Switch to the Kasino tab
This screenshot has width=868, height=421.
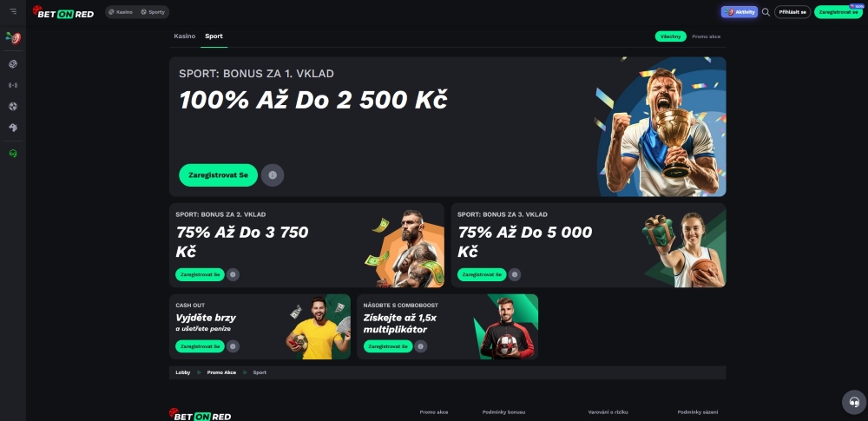(x=184, y=36)
